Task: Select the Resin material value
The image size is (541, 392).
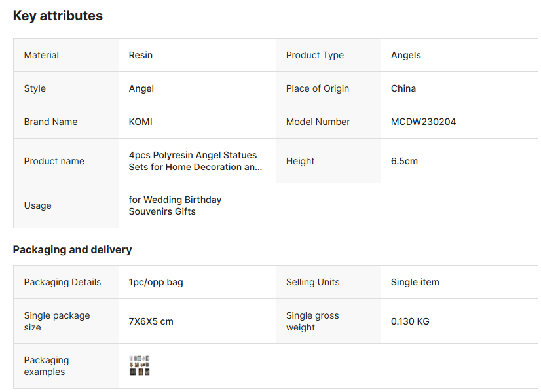Action: 141,55
